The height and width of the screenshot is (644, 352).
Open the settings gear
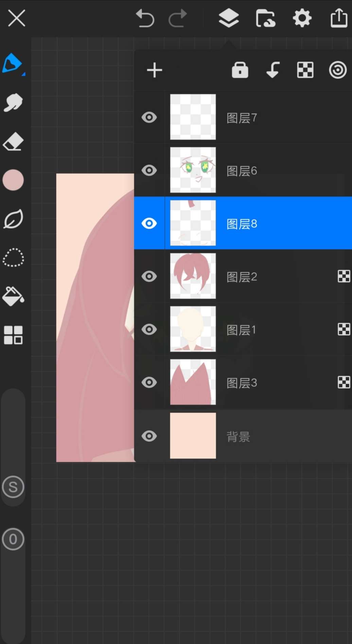(302, 18)
